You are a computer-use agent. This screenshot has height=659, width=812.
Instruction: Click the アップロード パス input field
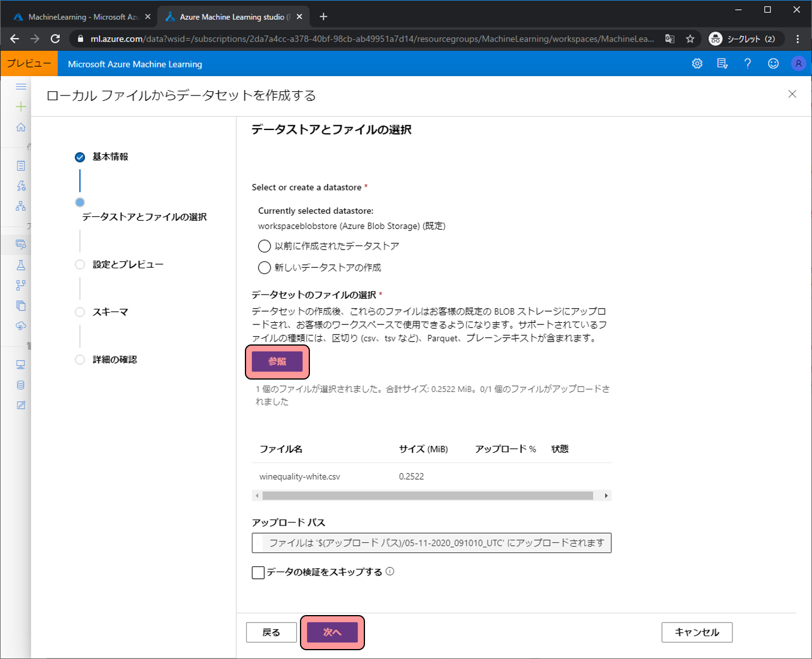[431, 543]
